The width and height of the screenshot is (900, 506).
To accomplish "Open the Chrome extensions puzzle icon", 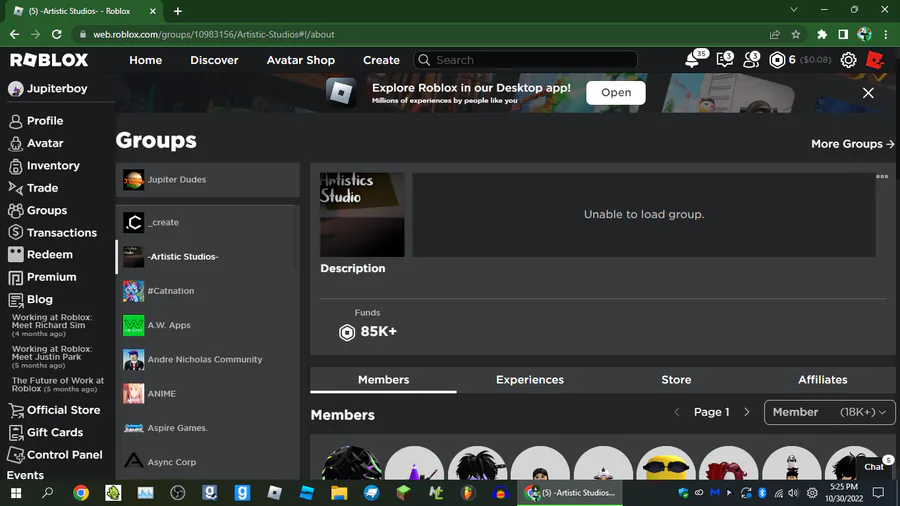I will (x=822, y=34).
